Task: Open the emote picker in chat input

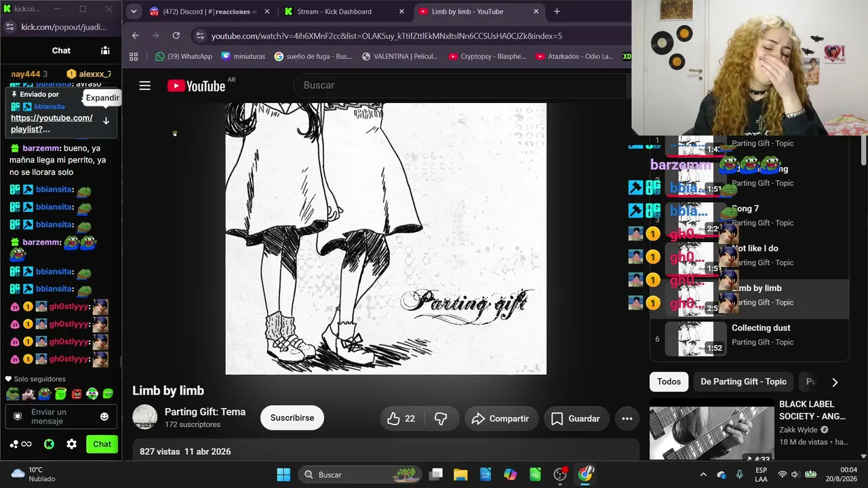Action: pos(104,416)
